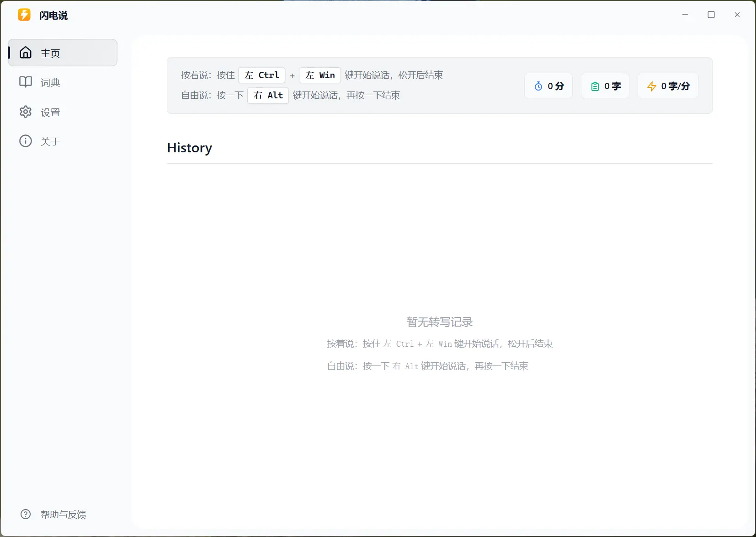The width and height of the screenshot is (756, 537).
Task: Click the home icon in sidebar
Action: coord(26,53)
